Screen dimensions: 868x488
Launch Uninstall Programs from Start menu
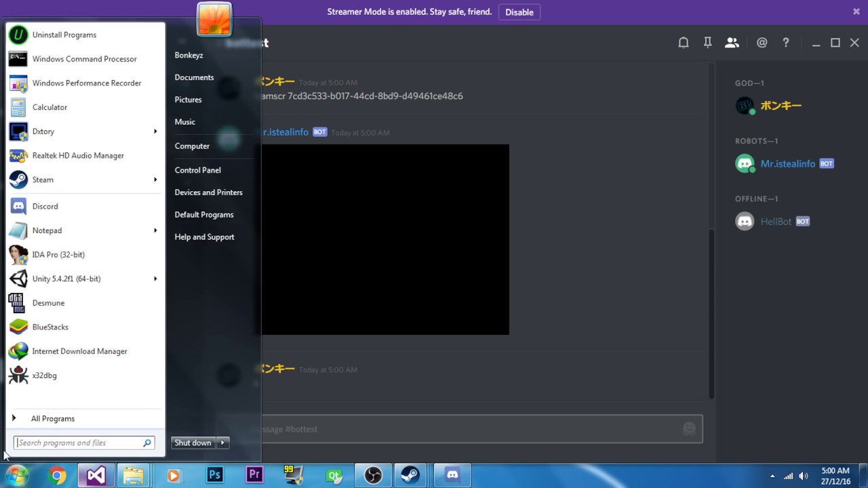click(x=85, y=35)
